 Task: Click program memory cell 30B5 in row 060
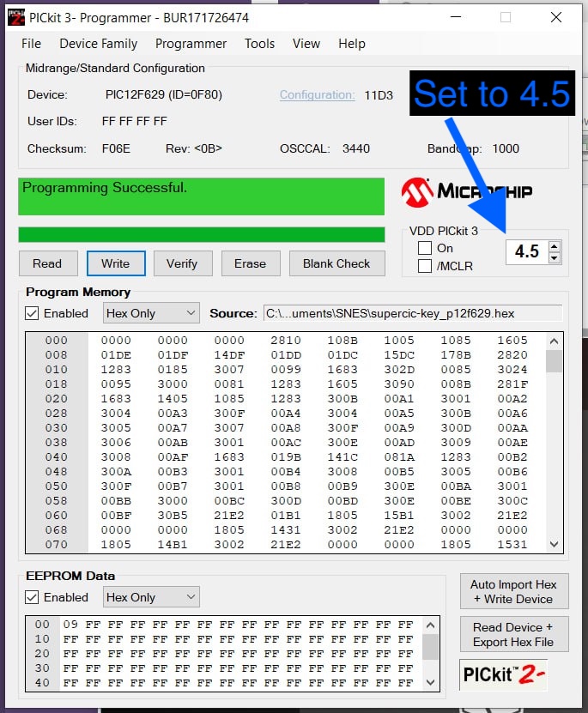(x=173, y=515)
